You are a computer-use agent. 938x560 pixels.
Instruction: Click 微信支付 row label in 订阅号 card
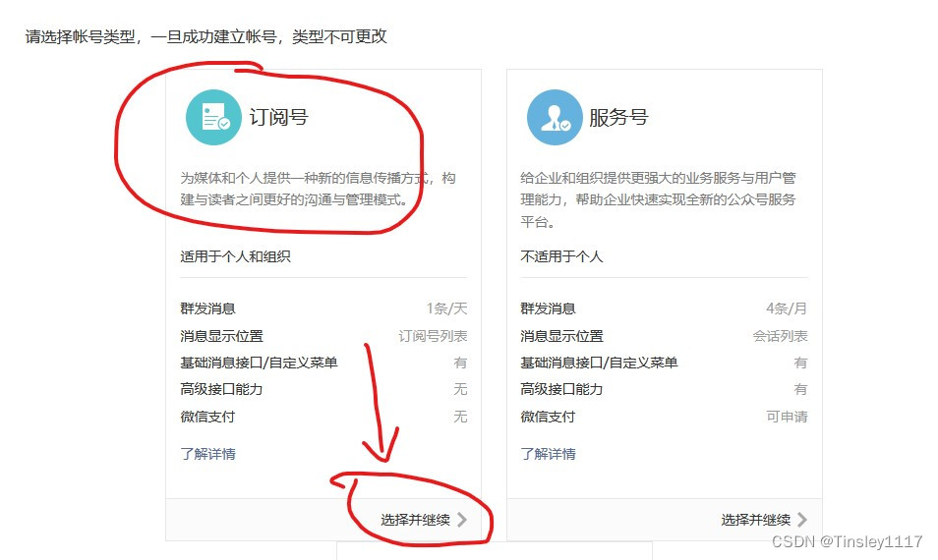(x=207, y=417)
